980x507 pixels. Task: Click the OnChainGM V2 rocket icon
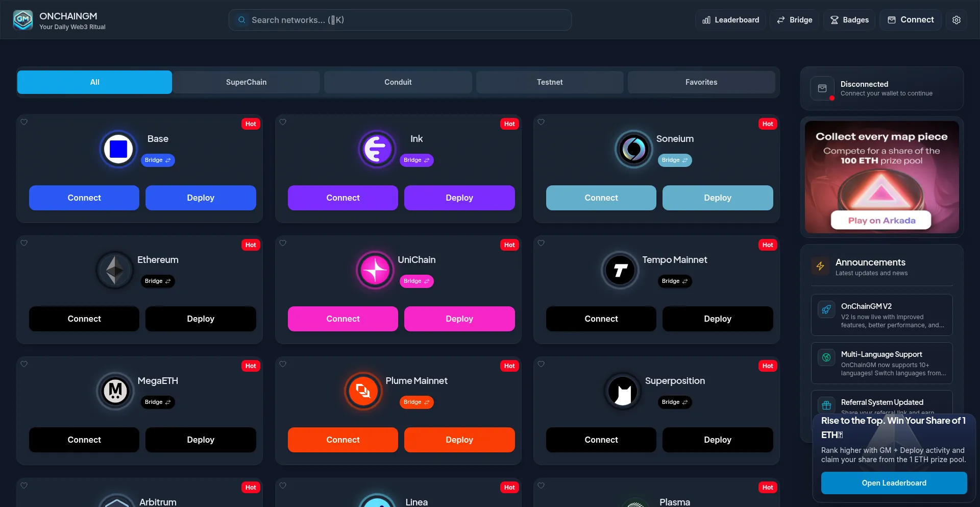(826, 309)
